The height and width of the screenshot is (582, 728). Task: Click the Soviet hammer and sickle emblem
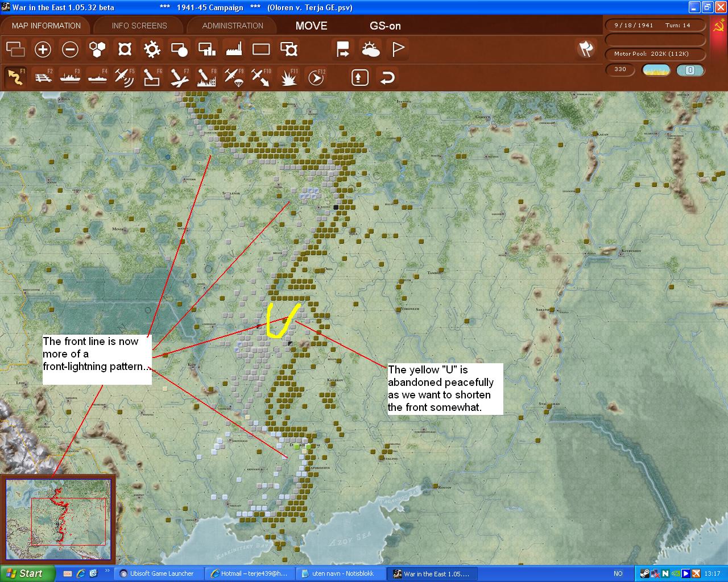click(719, 26)
